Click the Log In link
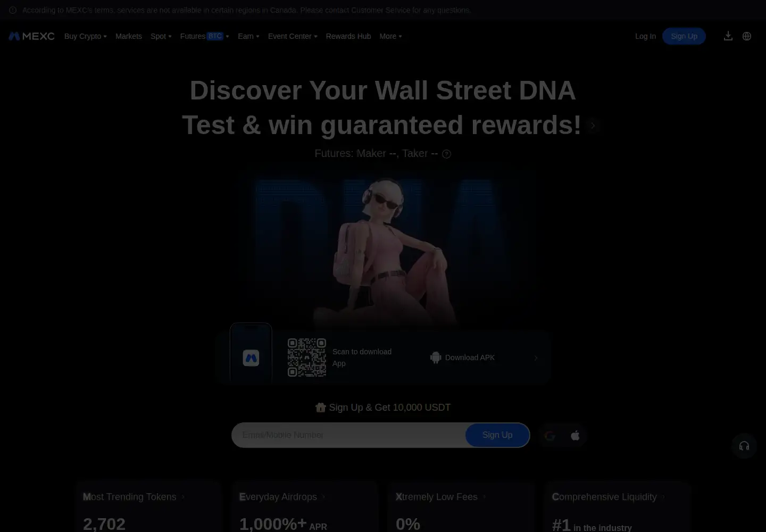The height and width of the screenshot is (532, 766). tap(645, 36)
